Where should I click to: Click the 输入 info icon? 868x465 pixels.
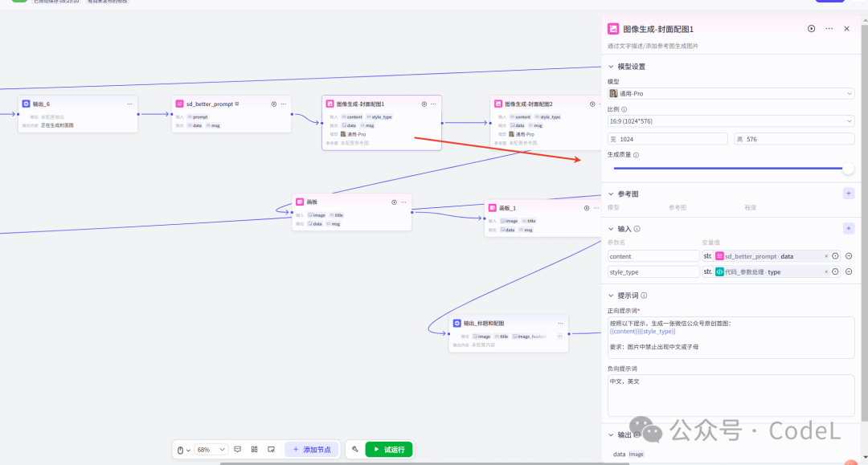coord(637,229)
